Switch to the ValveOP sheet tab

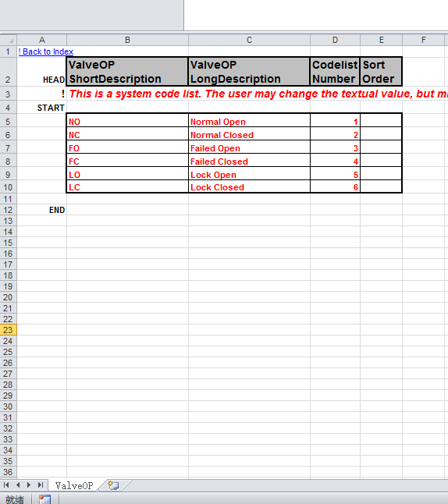(74, 485)
